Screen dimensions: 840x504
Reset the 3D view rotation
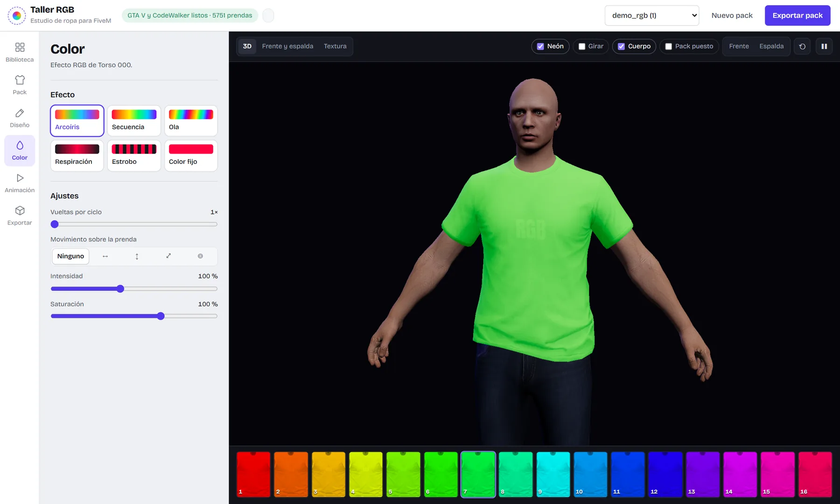pyautogui.click(x=802, y=46)
